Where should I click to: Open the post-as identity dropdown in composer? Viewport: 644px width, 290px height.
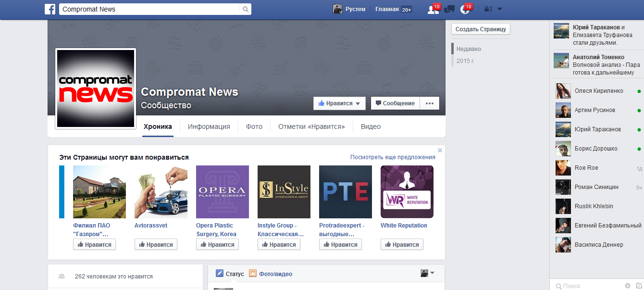(427, 273)
